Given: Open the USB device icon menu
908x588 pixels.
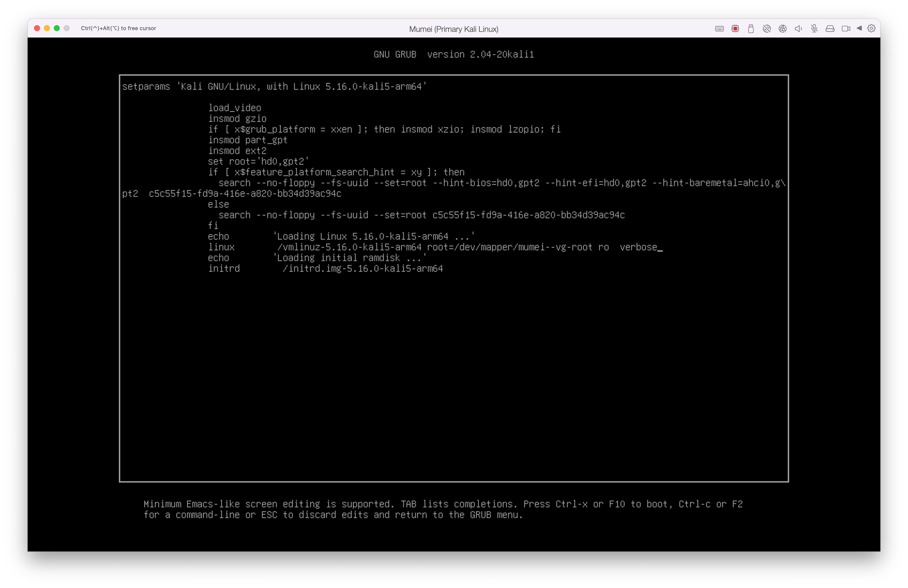Looking at the screenshot, I should [750, 29].
